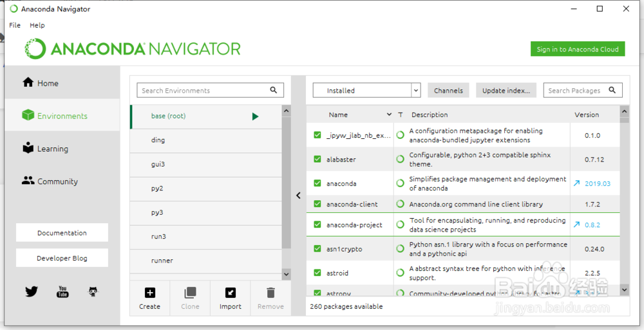Viewport: 644px width, 330px height.
Task: Click the Update index... button
Action: pos(506,90)
